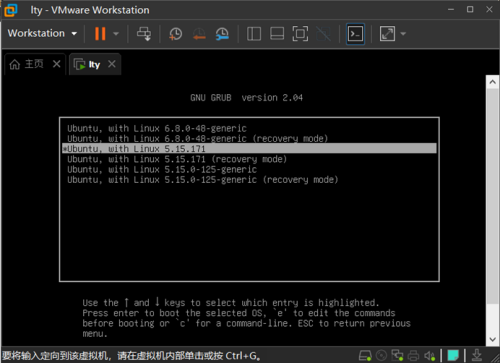Pause the virtual machine with the pause icon
Image resolution: width=500 pixels, height=363 pixels.
tap(100, 34)
